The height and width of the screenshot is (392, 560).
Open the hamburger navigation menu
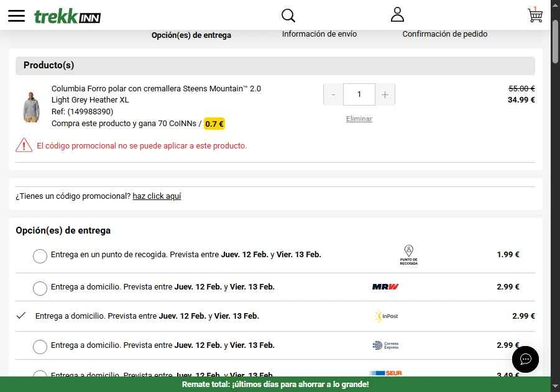16,16
